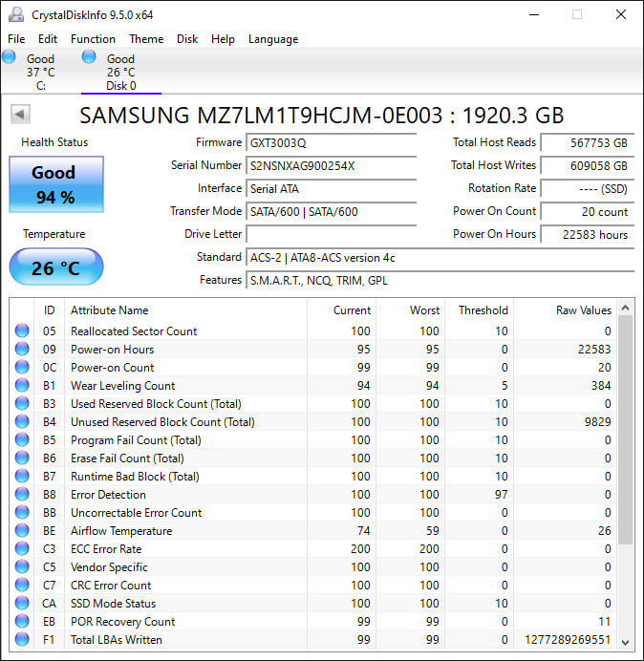Image resolution: width=644 pixels, height=661 pixels.
Task: Click status orb for Uncorrectable Error Count
Action: click(x=22, y=512)
